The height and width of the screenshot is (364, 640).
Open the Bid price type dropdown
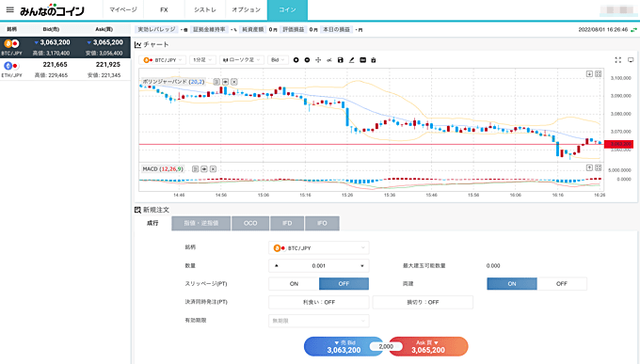click(x=278, y=60)
